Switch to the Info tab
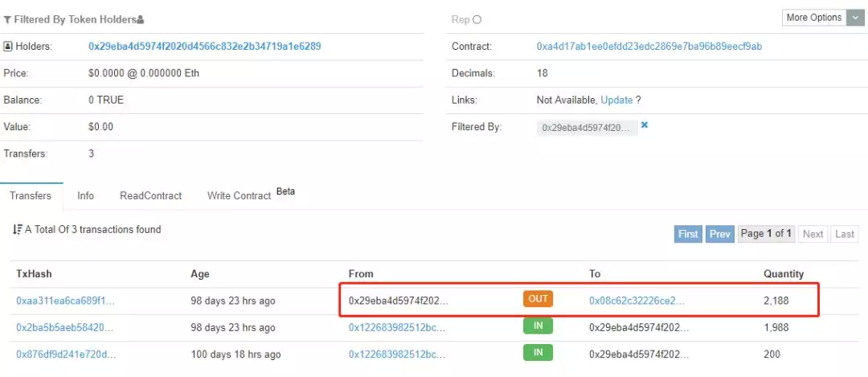Viewport: 868px width, 377px height. click(85, 196)
